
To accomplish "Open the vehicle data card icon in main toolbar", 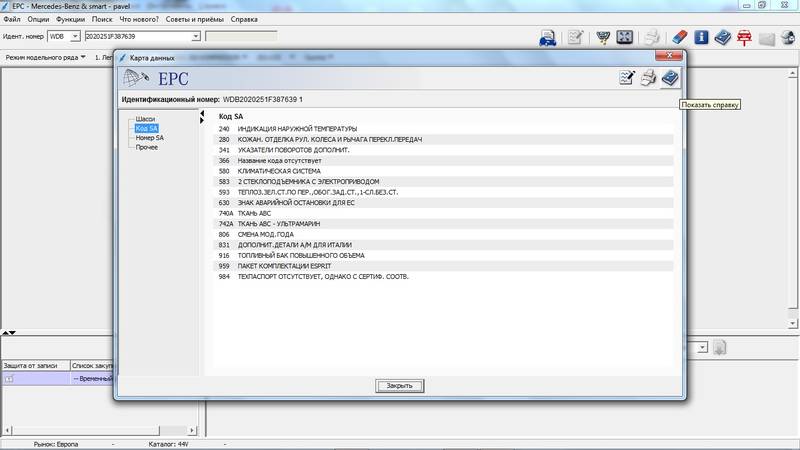I will (547, 37).
